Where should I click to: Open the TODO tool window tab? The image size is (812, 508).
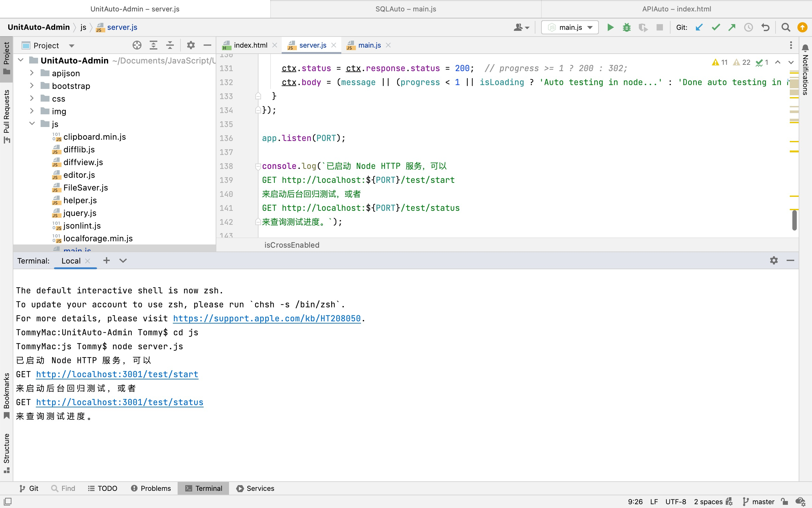tap(103, 488)
